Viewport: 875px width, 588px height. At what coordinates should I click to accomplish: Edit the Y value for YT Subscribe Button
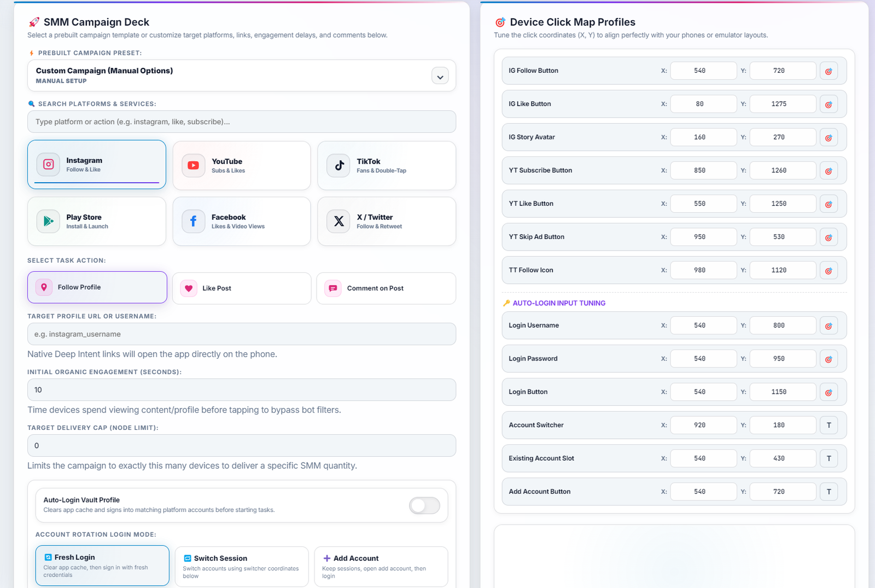pyautogui.click(x=783, y=171)
